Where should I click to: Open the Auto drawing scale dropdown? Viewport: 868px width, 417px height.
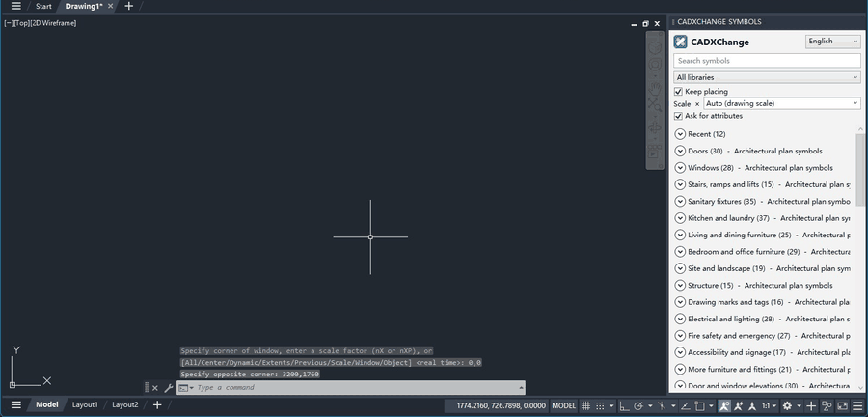pyautogui.click(x=781, y=103)
